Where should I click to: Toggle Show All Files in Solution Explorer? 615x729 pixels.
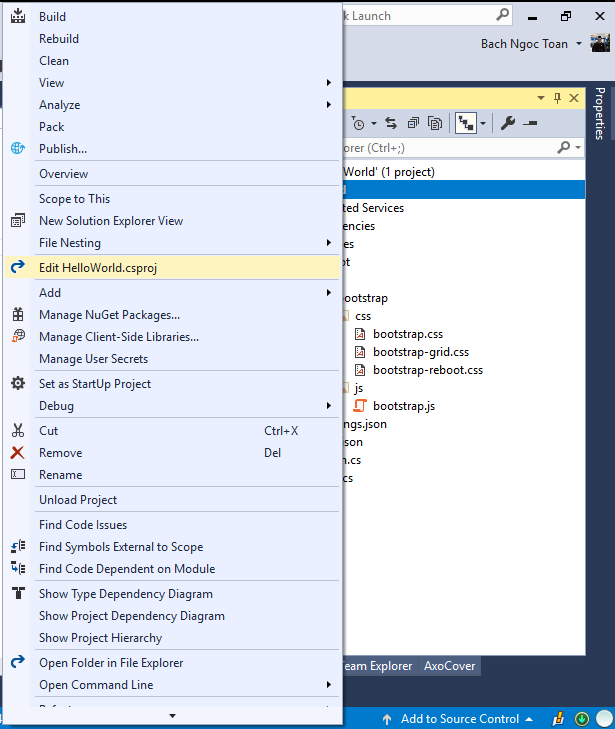(435, 123)
